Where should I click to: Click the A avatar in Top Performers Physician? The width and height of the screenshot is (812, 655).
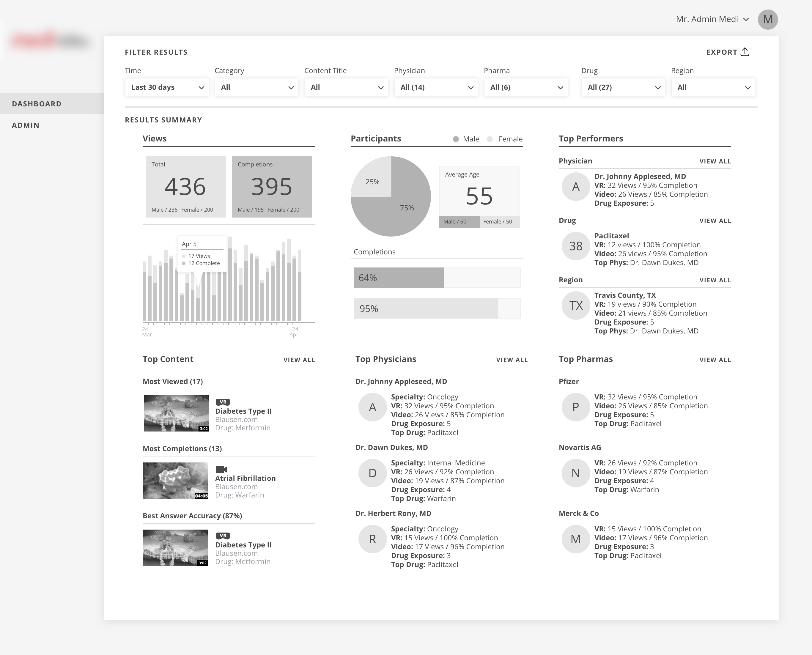[x=576, y=187]
